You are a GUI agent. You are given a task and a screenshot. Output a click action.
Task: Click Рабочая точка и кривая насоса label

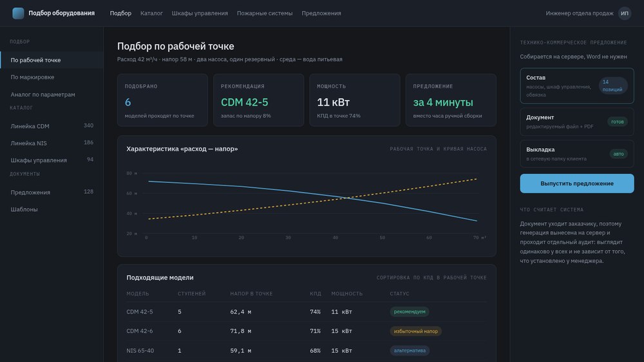(x=438, y=149)
